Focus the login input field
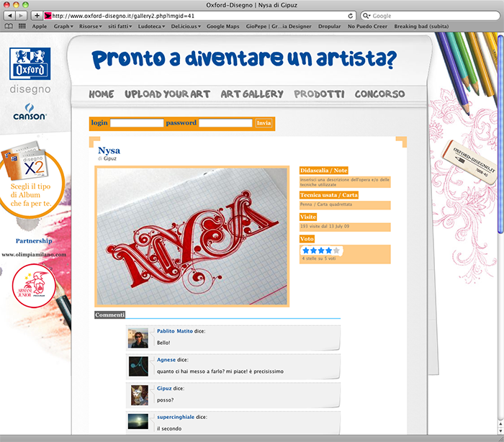 click(137, 123)
